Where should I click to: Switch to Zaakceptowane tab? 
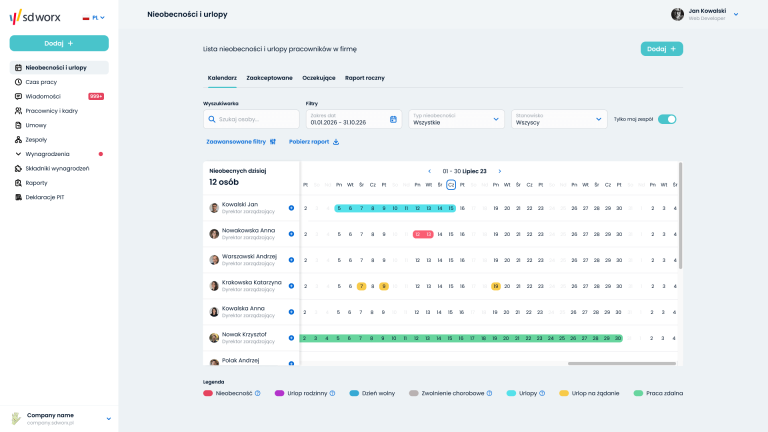269,78
